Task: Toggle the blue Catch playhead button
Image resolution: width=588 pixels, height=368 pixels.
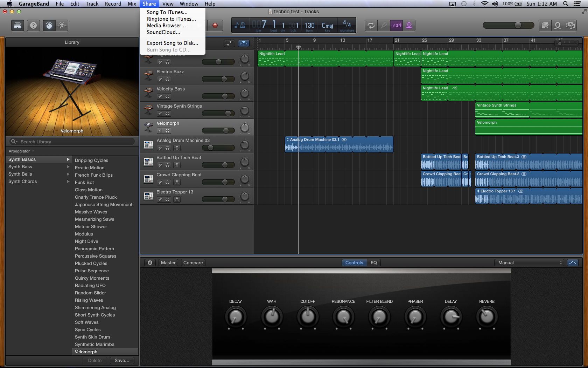Action: (x=244, y=43)
